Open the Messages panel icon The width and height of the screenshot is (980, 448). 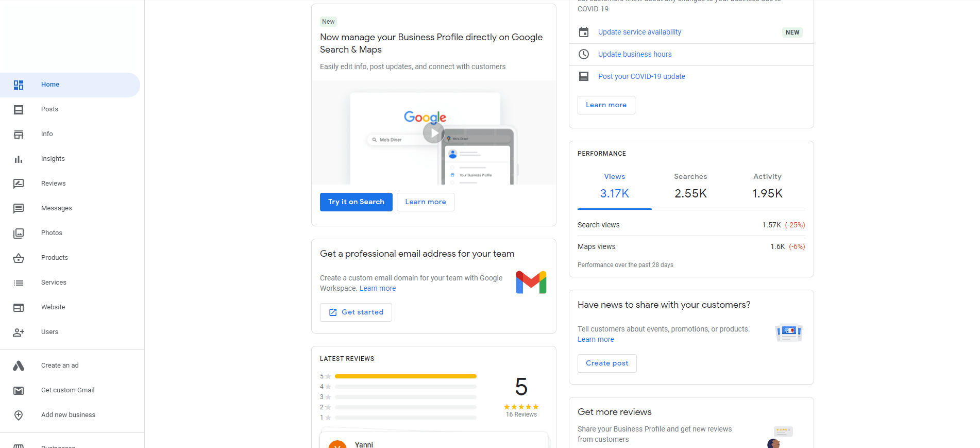(19, 208)
